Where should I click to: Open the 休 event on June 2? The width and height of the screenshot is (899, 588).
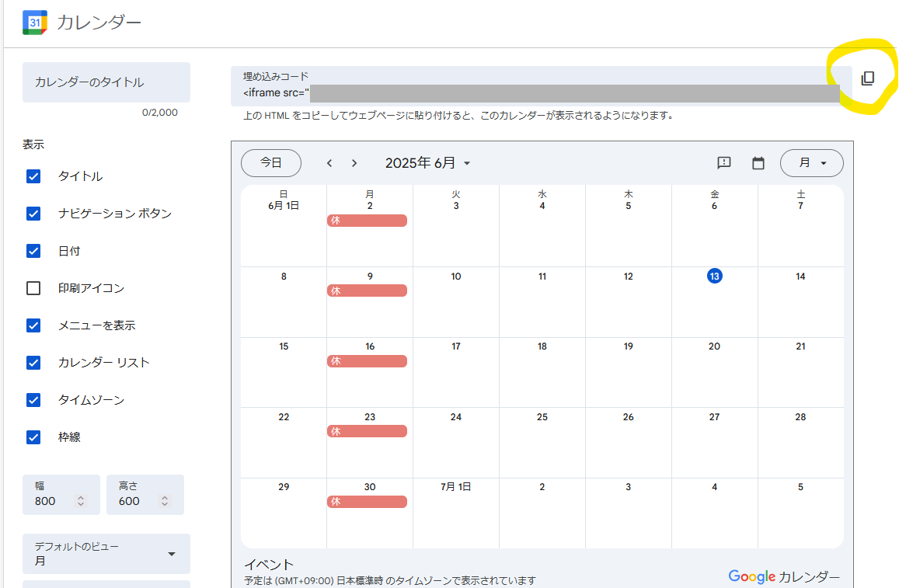coord(367,221)
